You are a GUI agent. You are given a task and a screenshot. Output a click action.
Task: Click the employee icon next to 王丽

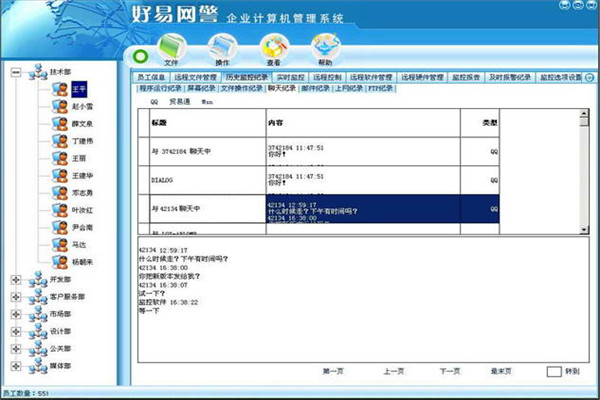(60, 158)
